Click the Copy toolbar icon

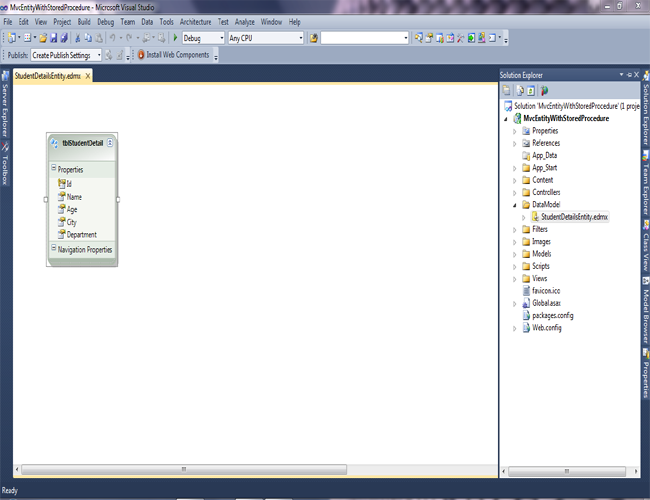tap(88, 38)
